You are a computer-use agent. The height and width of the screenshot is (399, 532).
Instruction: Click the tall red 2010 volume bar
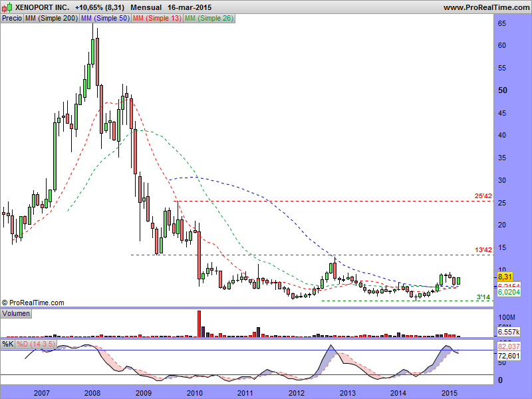tap(199, 324)
